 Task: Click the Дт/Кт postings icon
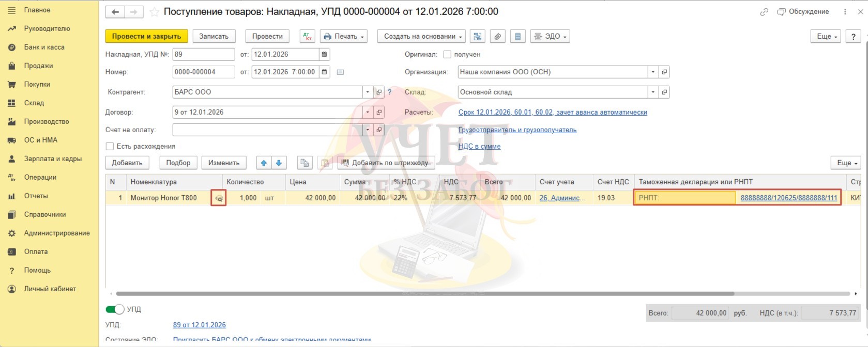[308, 37]
